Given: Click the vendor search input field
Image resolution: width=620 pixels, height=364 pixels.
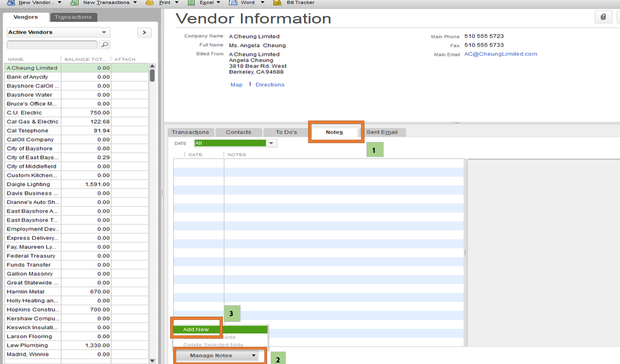Looking at the screenshot, I should [52, 45].
